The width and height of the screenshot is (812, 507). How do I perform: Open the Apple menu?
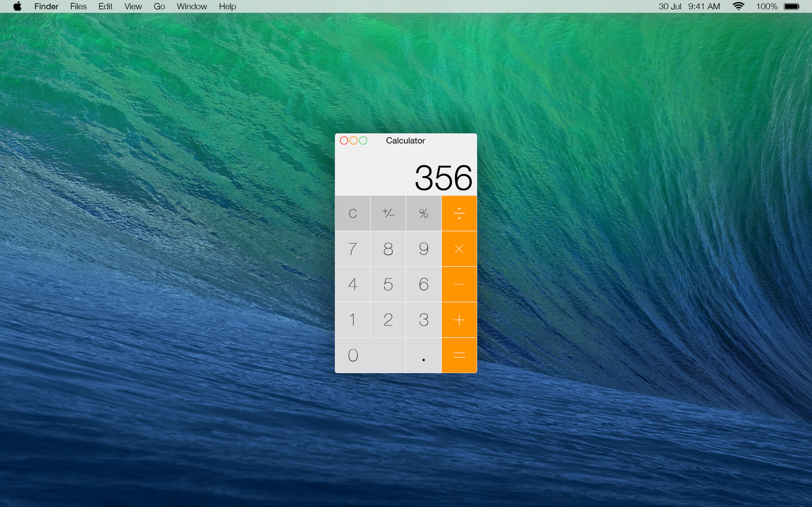tap(17, 7)
